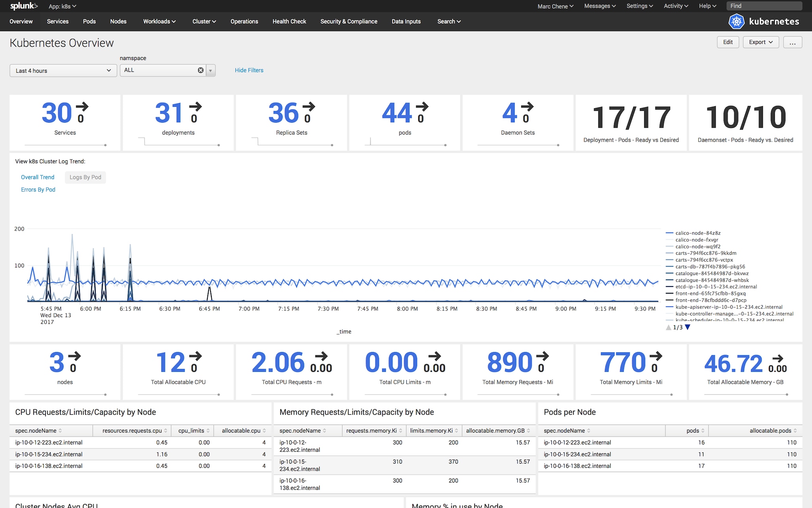Open the Last 4 hours time picker
The height and width of the screenshot is (508, 812).
[63, 71]
